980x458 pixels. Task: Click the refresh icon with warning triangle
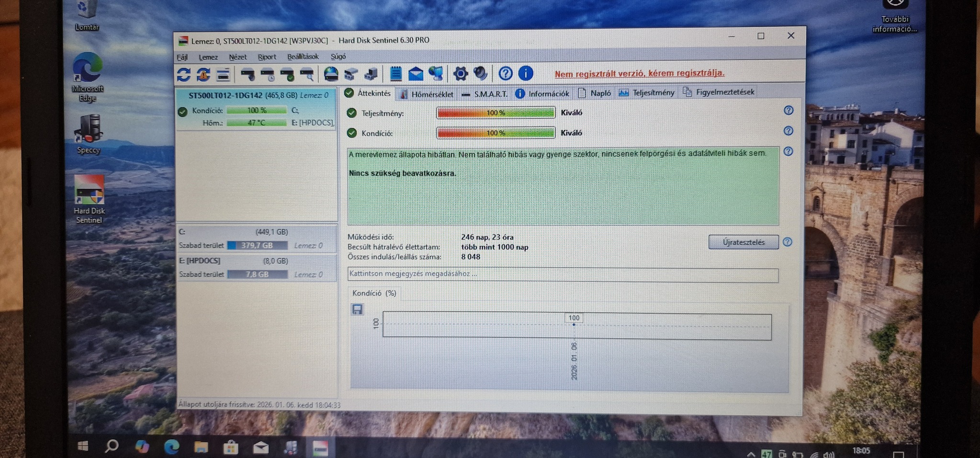coord(203,74)
